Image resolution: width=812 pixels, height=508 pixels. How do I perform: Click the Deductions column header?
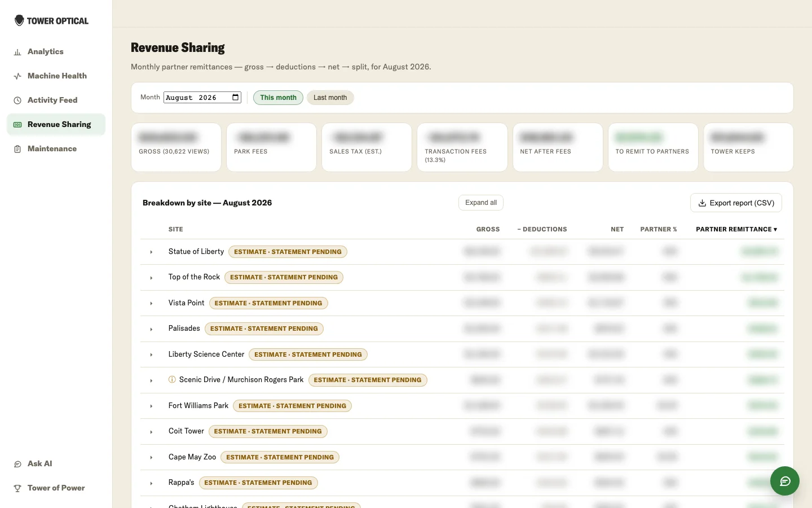542,229
